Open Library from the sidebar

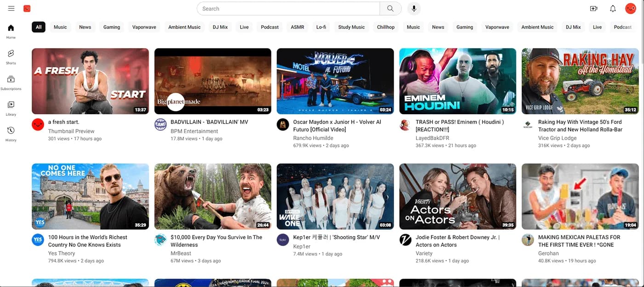coord(11,108)
